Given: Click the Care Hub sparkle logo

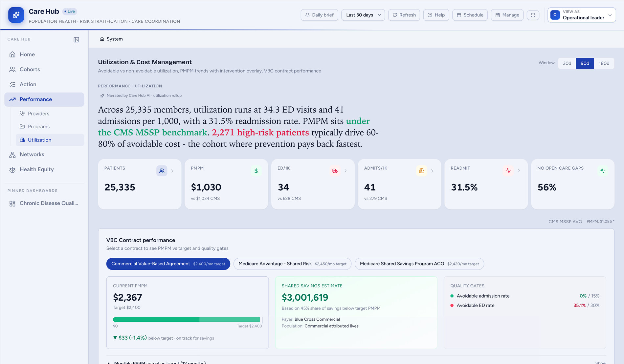Looking at the screenshot, I should (16, 15).
